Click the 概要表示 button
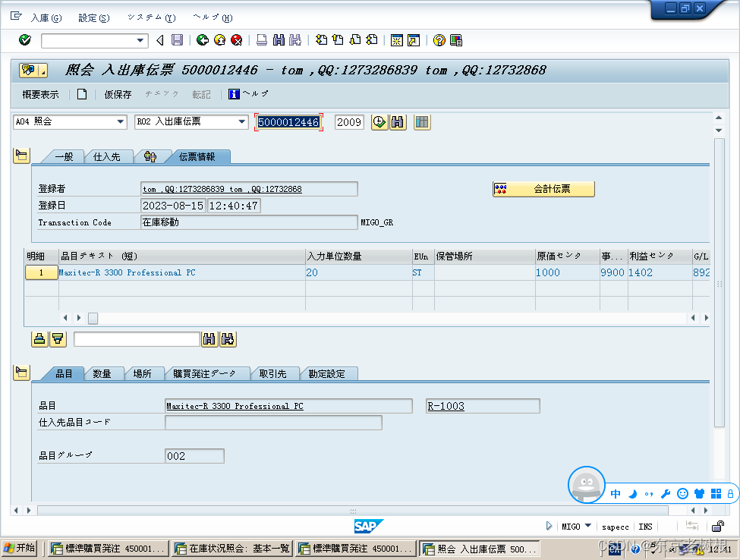 tap(40, 95)
